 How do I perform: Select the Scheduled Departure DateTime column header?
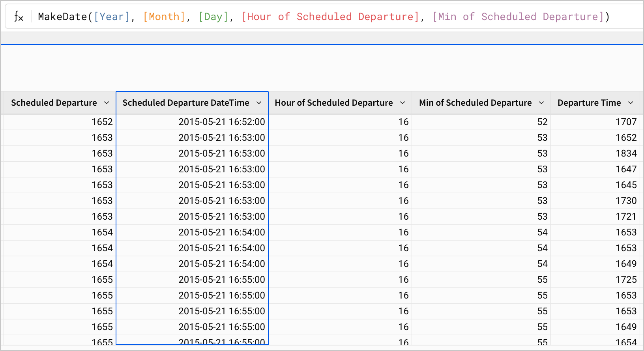pos(186,103)
